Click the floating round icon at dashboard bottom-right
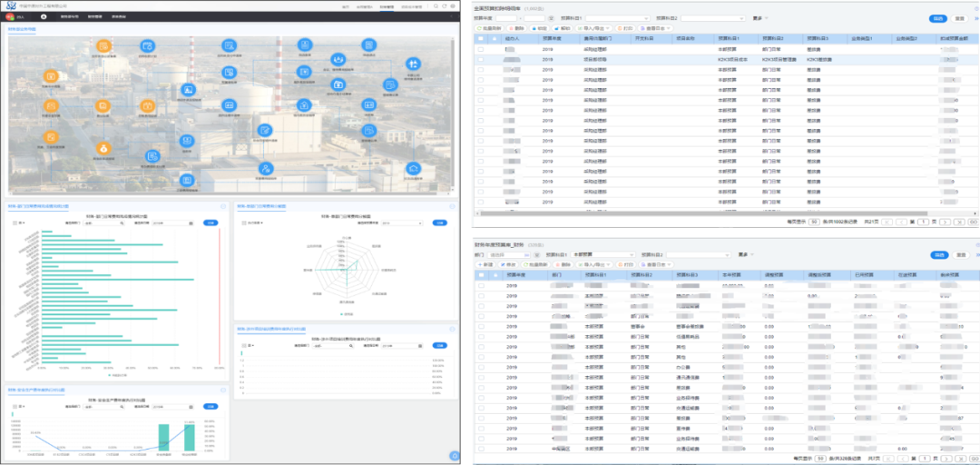The image size is (980, 465). point(454,456)
